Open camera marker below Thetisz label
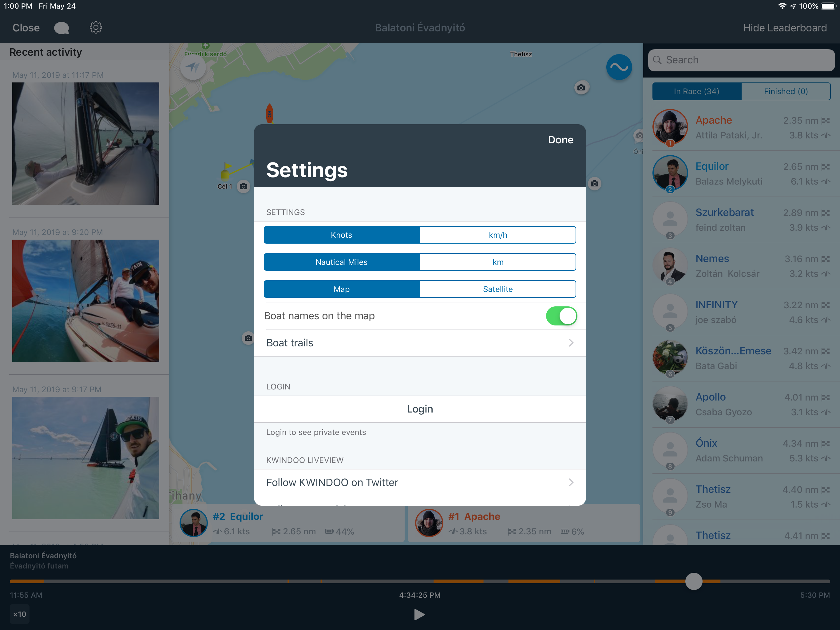The width and height of the screenshot is (840, 630). coord(581,88)
